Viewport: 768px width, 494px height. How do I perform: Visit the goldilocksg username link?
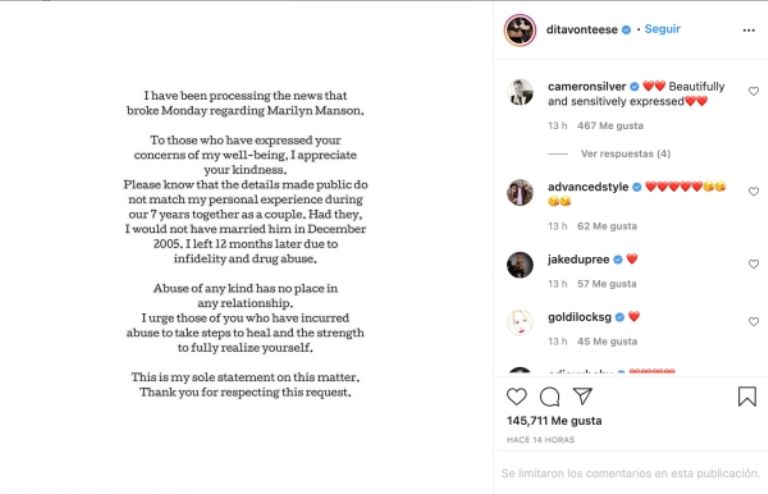coord(579,318)
